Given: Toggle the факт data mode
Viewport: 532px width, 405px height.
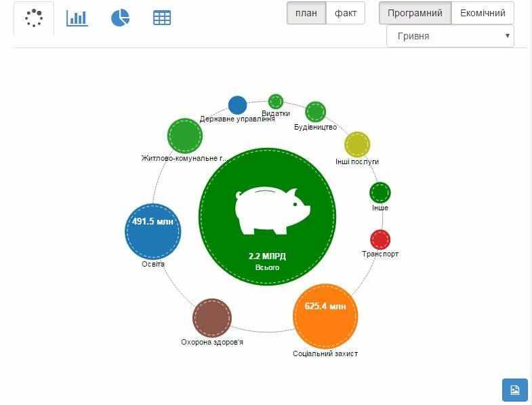Looking at the screenshot, I should pos(346,13).
